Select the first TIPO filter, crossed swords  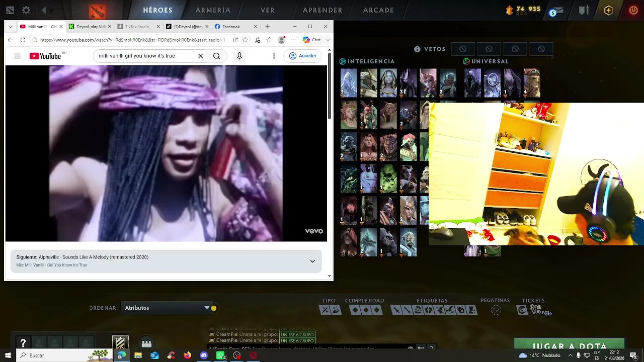(325, 310)
